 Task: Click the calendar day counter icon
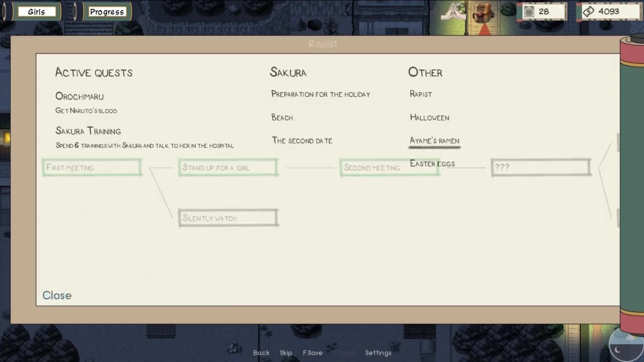529,12
